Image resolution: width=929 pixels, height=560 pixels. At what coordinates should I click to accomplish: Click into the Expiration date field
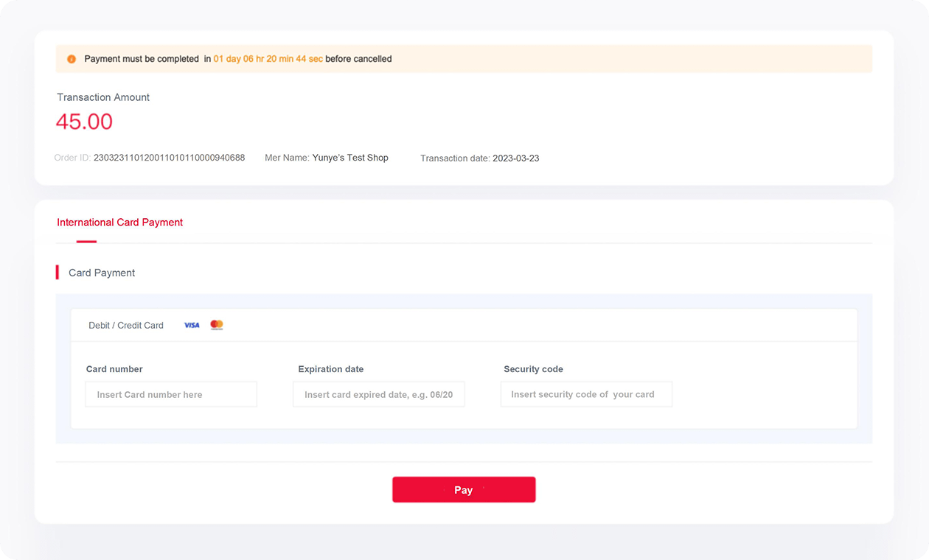(378, 394)
